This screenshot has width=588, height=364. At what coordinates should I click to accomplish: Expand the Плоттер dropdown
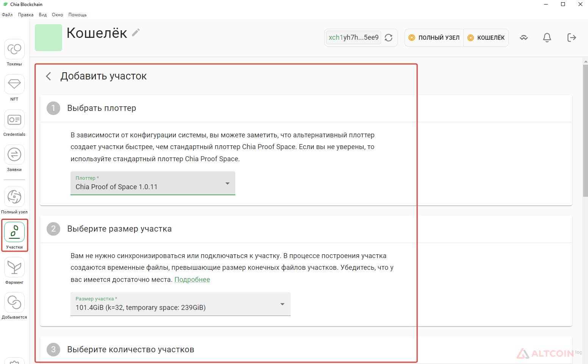point(153,184)
